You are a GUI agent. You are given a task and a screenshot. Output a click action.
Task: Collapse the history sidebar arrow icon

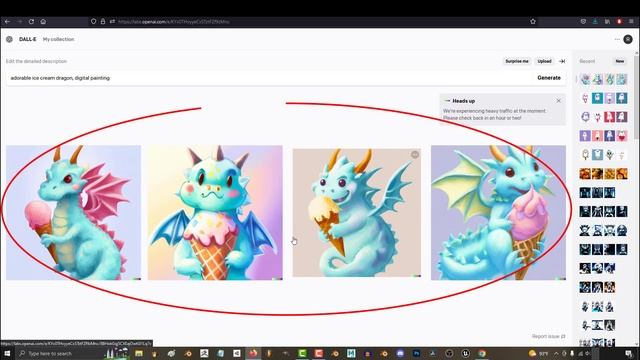point(562,61)
